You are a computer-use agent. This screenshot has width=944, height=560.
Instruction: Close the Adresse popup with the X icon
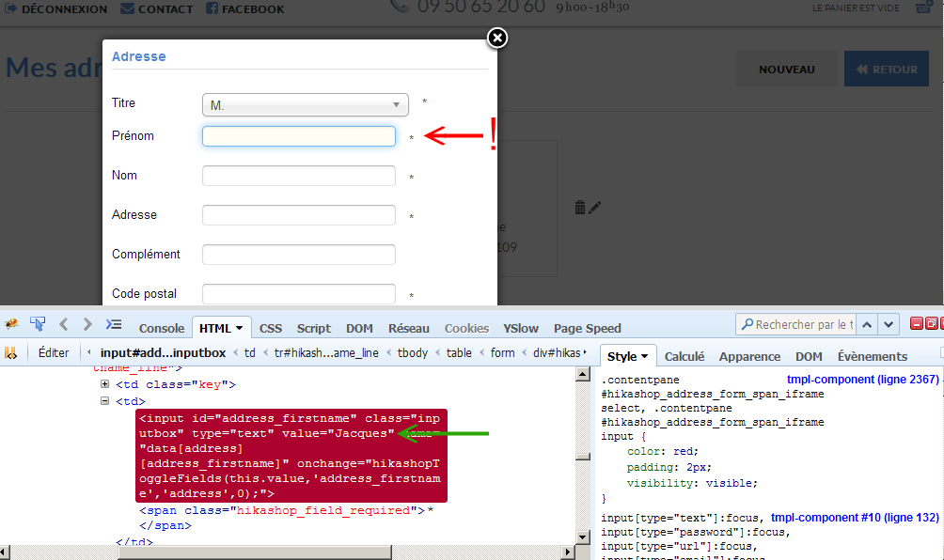(496, 38)
